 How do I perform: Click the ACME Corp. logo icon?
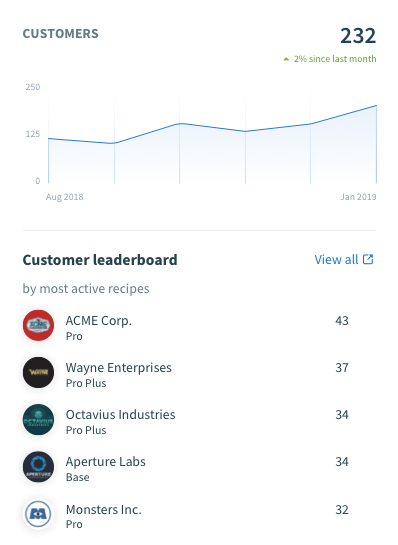(38, 325)
